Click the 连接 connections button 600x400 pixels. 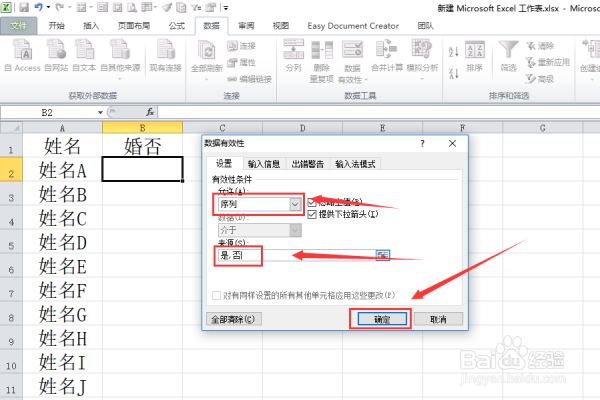241,46
